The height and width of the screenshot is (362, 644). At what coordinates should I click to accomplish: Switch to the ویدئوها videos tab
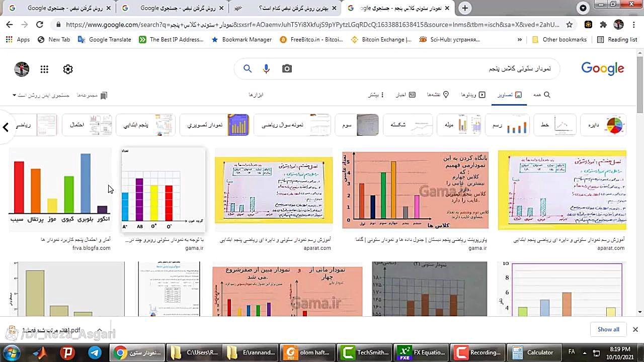tap(473, 95)
